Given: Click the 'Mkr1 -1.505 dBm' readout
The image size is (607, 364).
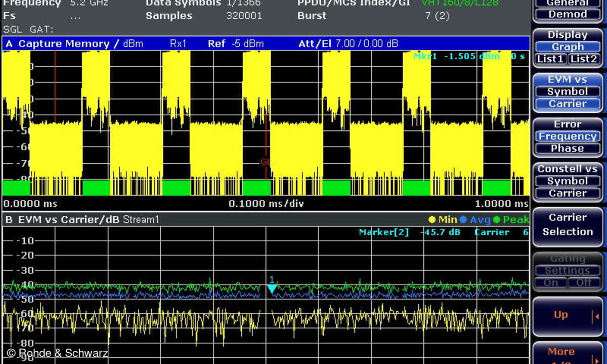Looking at the screenshot, I should tap(456, 56).
